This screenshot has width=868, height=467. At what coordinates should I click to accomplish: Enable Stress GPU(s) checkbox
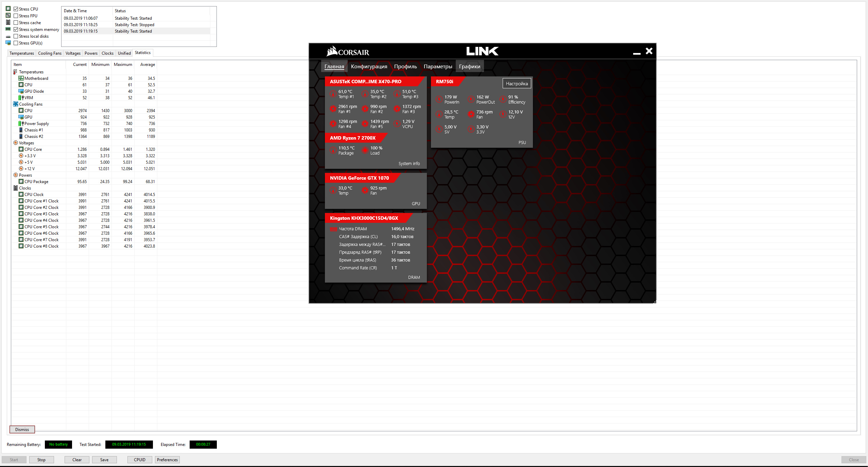click(x=16, y=43)
